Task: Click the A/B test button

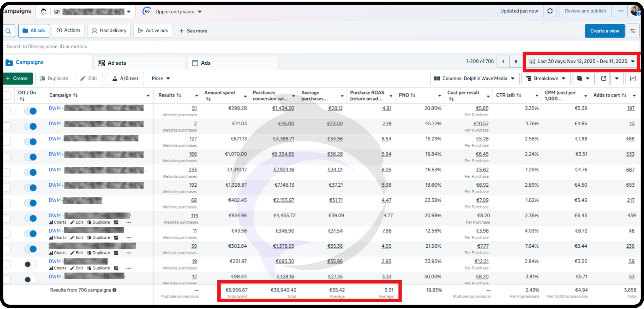Action: point(125,78)
